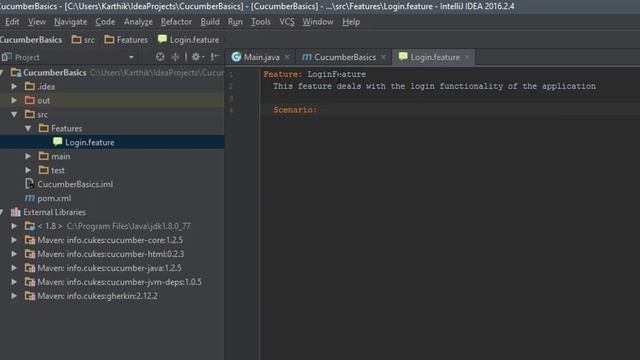Click Login.feature in the navigation breadcrumb
The image size is (640, 360).
pyautogui.click(x=189, y=40)
